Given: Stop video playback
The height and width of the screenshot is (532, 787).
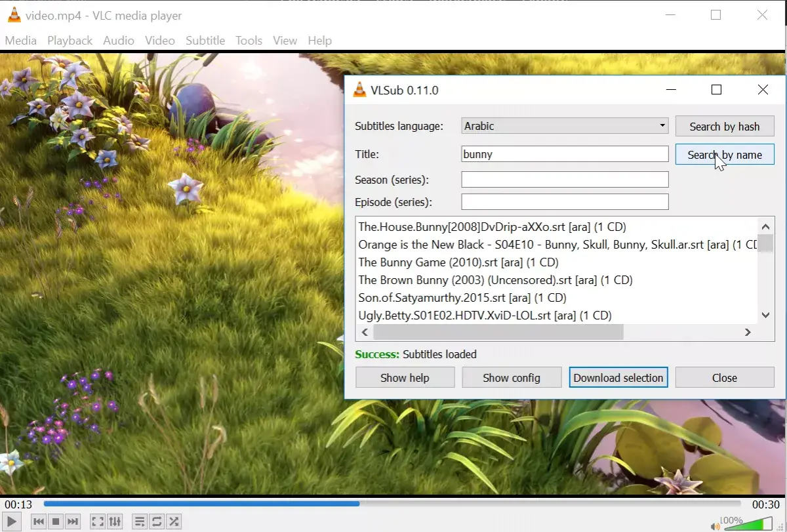Looking at the screenshot, I should point(56,522).
